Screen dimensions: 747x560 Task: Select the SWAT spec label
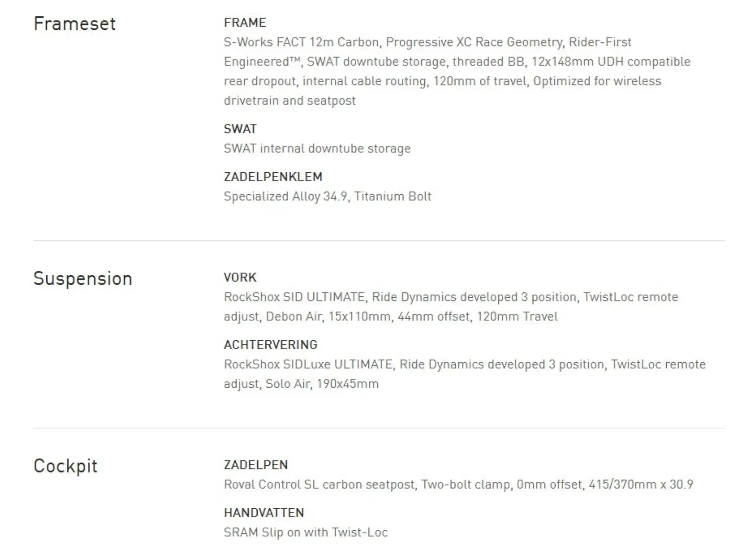click(x=240, y=129)
